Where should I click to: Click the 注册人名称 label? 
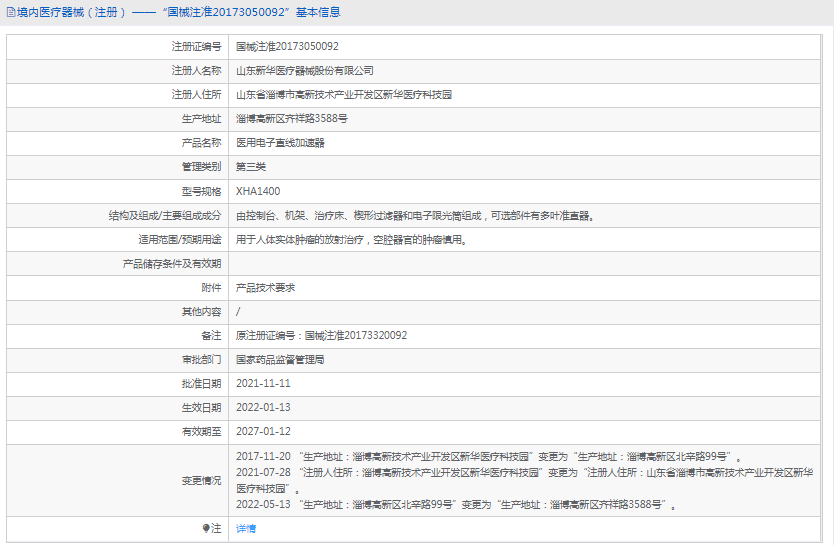[196, 71]
